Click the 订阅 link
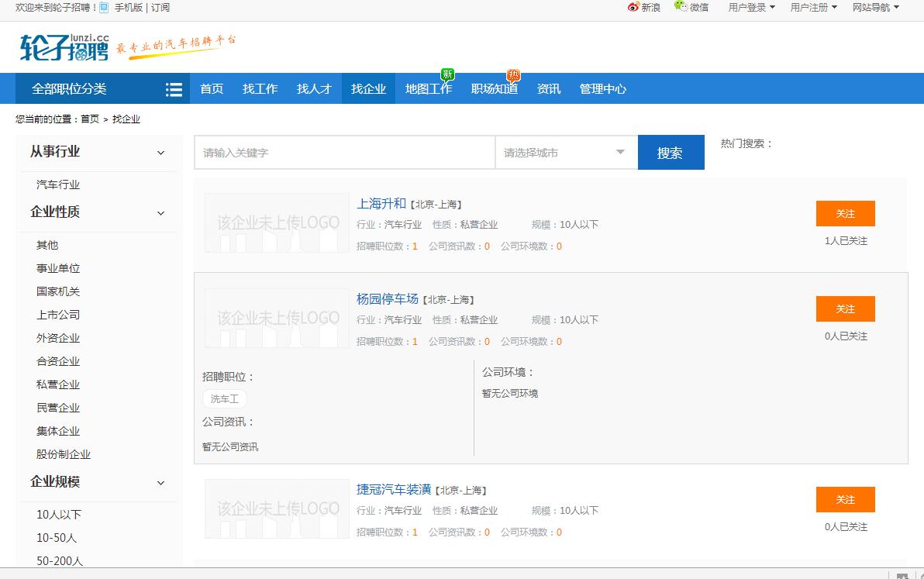 click(x=160, y=8)
